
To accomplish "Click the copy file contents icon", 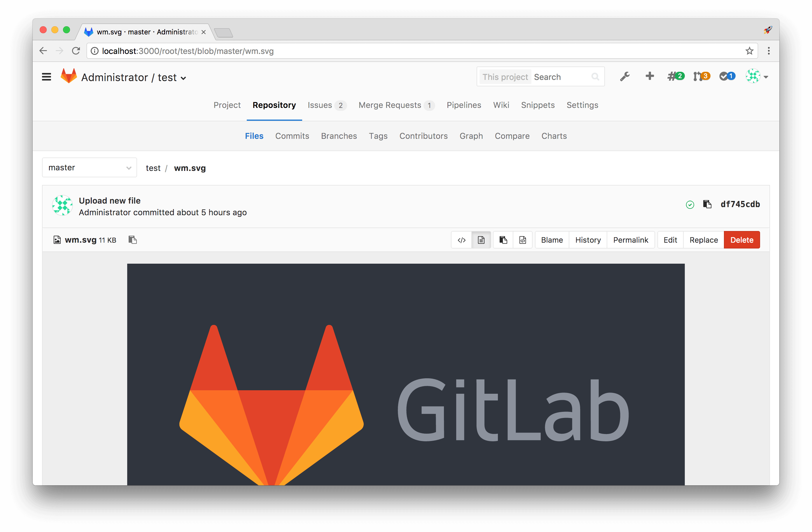I will pyautogui.click(x=503, y=240).
